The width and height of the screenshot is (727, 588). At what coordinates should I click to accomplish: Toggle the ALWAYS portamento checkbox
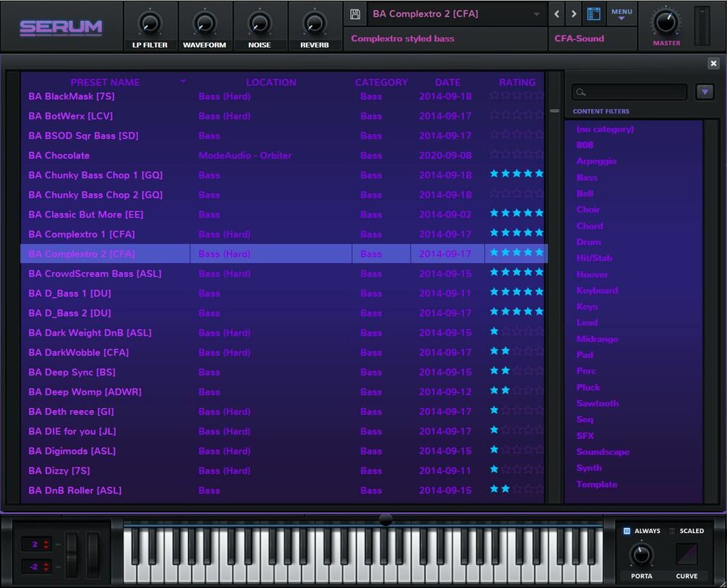pyautogui.click(x=627, y=530)
